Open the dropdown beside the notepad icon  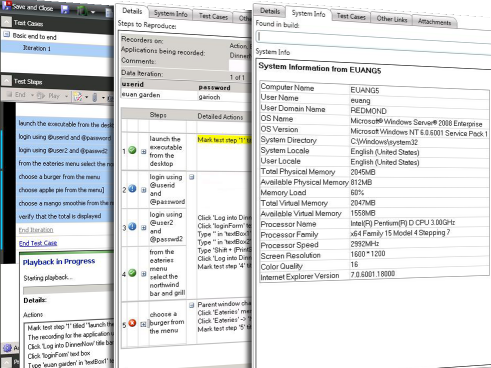(86, 97)
